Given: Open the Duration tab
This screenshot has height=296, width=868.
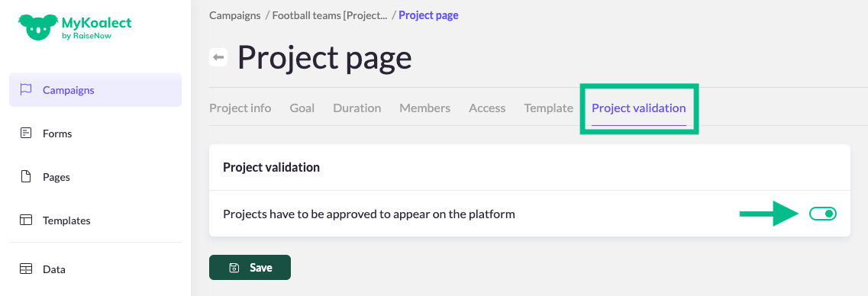Looking at the screenshot, I should [x=357, y=108].
